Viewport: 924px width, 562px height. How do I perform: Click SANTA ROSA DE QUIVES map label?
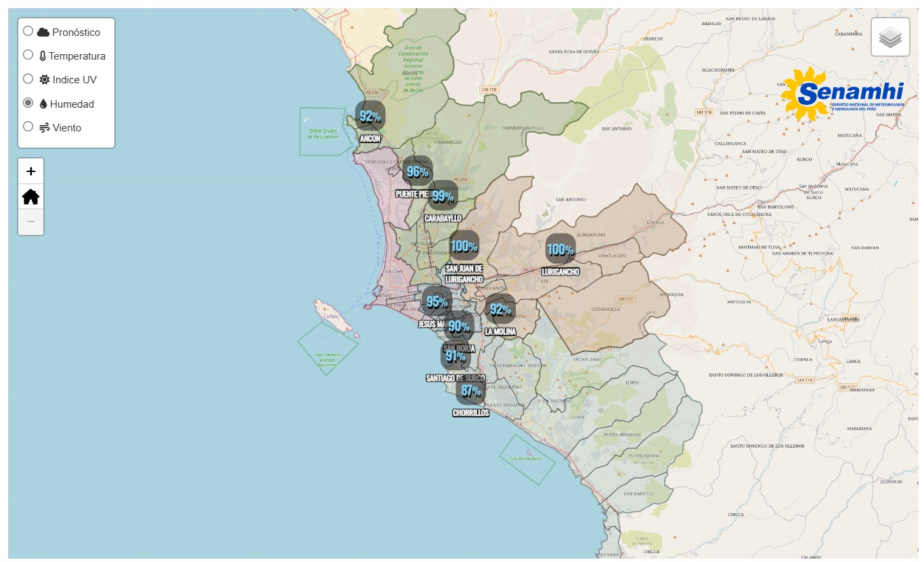574,51
